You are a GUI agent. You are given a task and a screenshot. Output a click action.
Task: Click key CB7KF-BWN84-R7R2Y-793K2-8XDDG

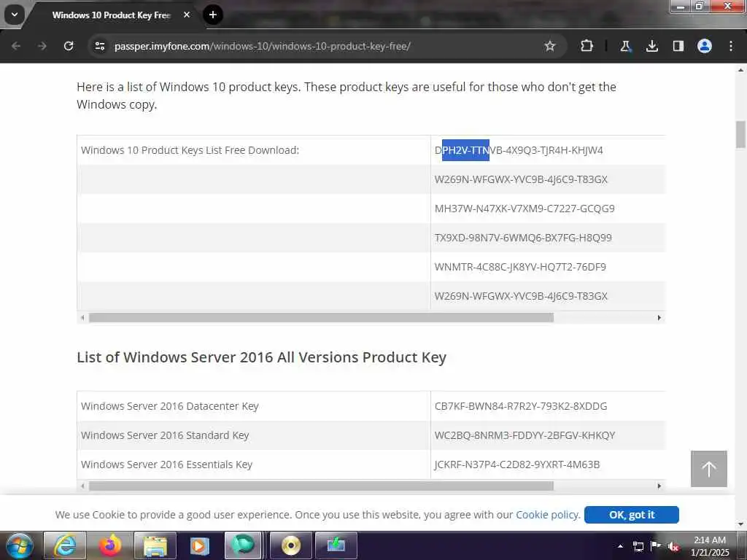click(521, 406)
